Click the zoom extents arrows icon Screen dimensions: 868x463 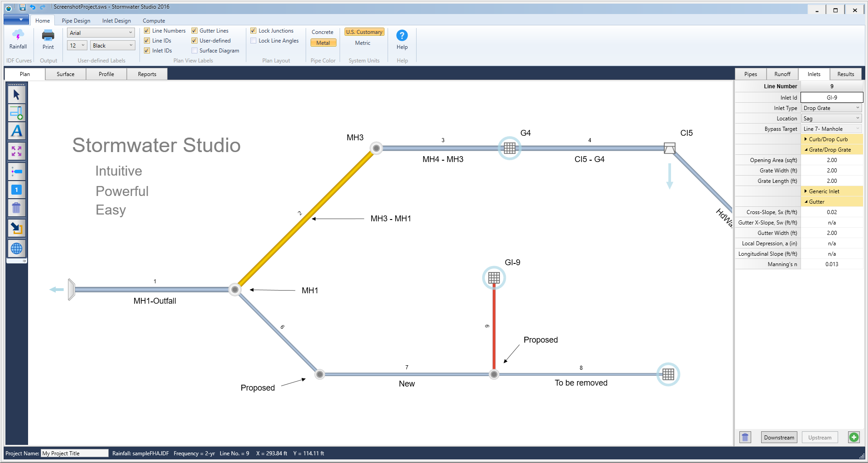(x=17, y=151)
